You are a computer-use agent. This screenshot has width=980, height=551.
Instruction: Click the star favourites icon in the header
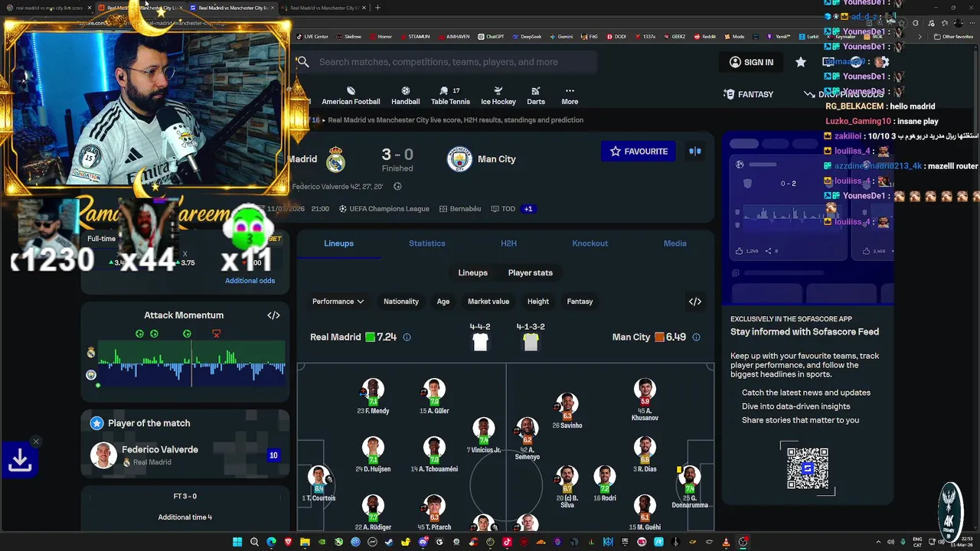801,62
